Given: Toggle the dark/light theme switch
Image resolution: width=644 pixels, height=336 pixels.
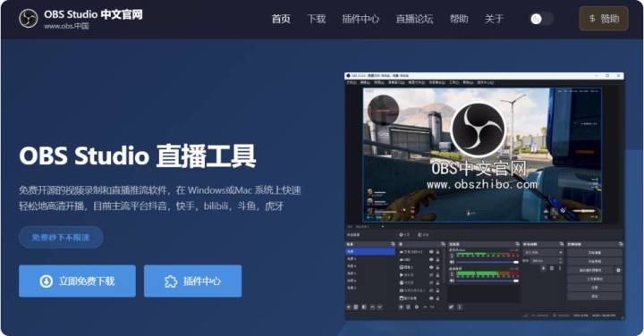Looking at the screenshot, I should 541,19.
